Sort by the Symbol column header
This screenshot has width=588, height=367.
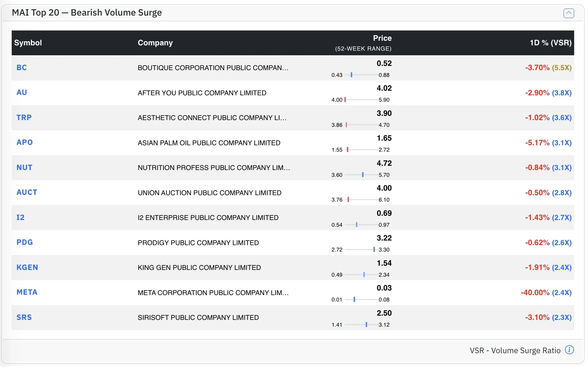(28, 43)
